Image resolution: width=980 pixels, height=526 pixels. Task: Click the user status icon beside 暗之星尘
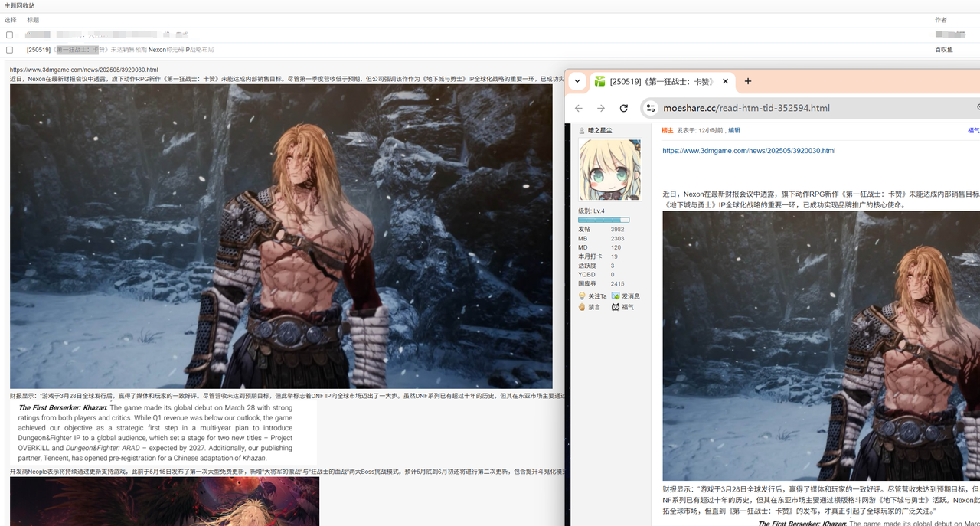click(582, 131)
